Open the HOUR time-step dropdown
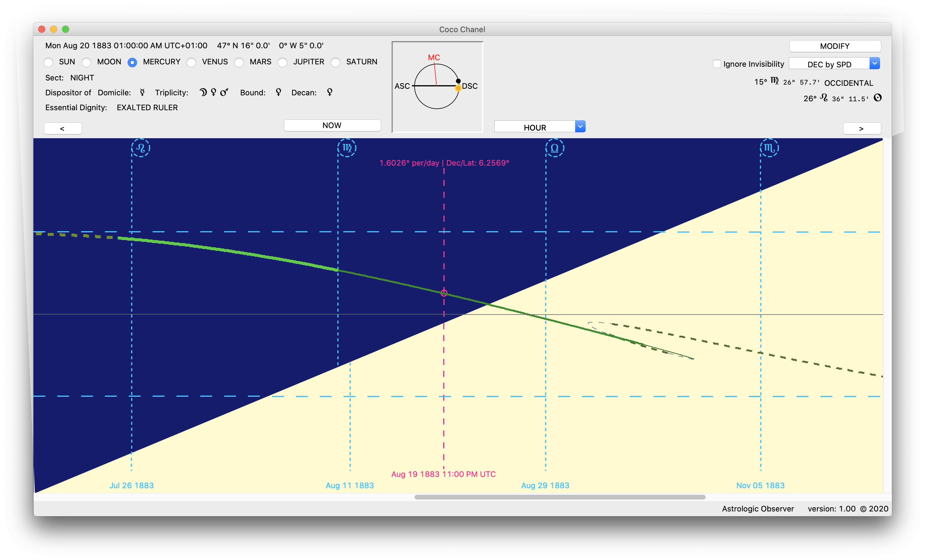The width and height of the screenshot is (925, 560). point(535,127)
